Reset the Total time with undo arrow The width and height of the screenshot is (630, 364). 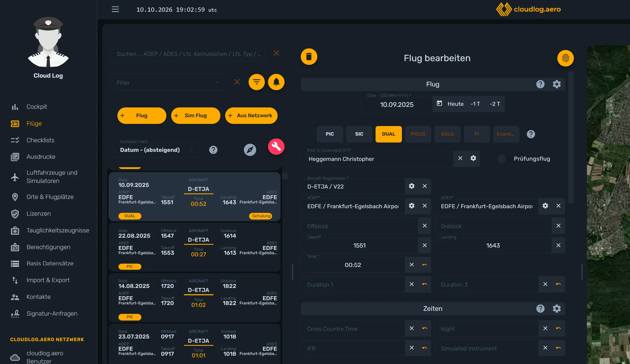(425, 265)
